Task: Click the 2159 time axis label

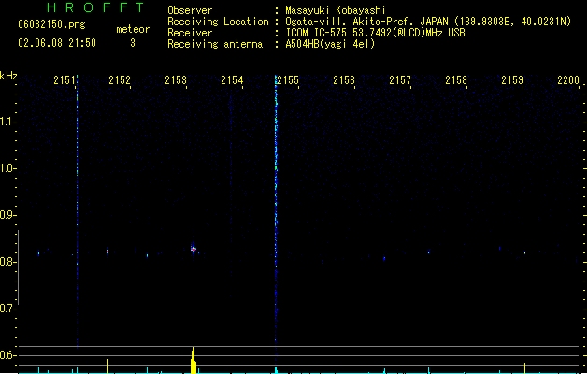Action: pyautogui.click(x=512, y=80)
